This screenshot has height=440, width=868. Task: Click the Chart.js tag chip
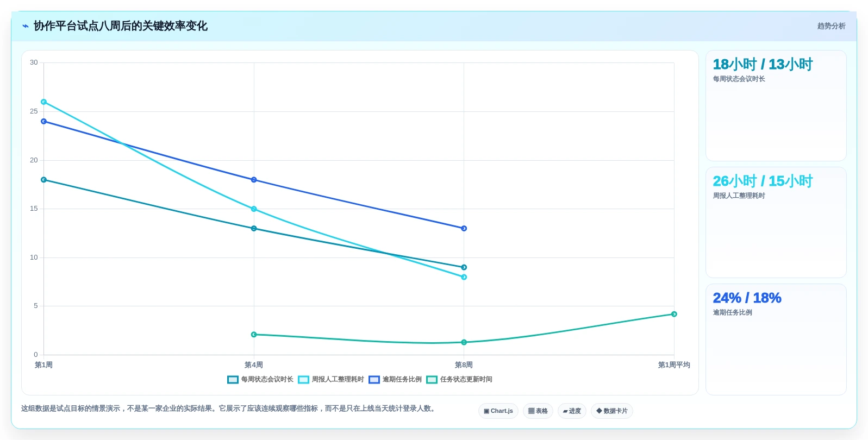click(x=498, y=411)
